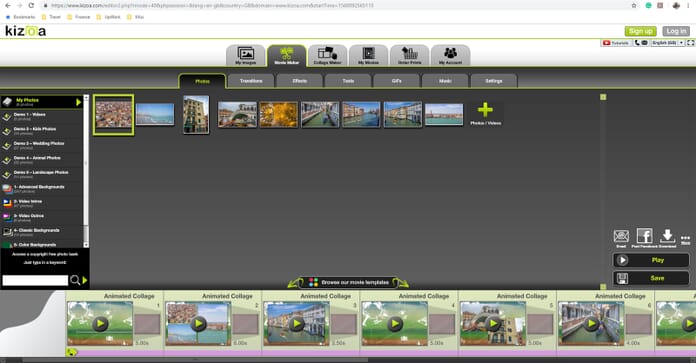Click the photo bank keyword search field
Image resolution: width=696 pixels, height=363 pixels.
[x=35, y=280]
